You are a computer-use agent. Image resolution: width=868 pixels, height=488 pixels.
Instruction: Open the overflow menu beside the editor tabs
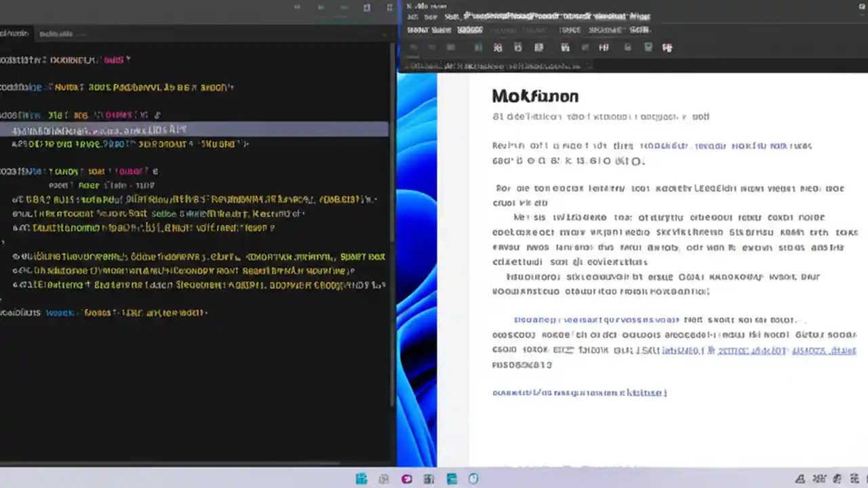(389, 7)
